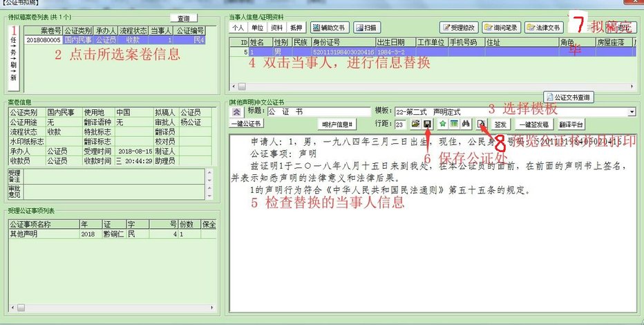Open 辅助文书 auxiliary documents
Image resolution: width=644 pixels, height=325 pixels.
(330, 28)
